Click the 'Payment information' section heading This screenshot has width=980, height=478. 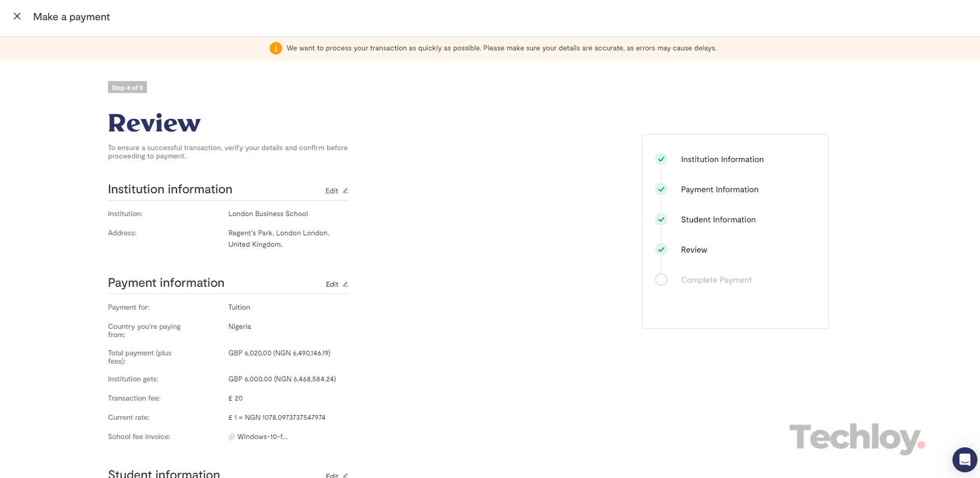pos(166,283)
